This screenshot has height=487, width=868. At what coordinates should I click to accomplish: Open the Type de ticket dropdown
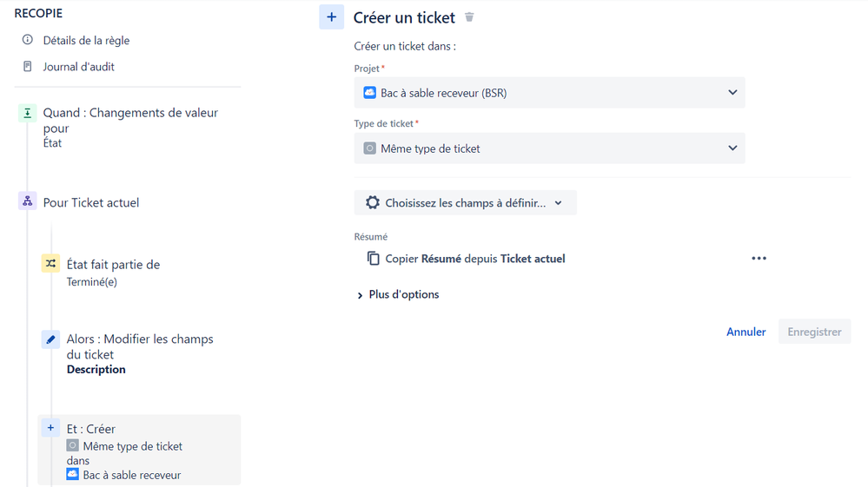pos(549,148)
